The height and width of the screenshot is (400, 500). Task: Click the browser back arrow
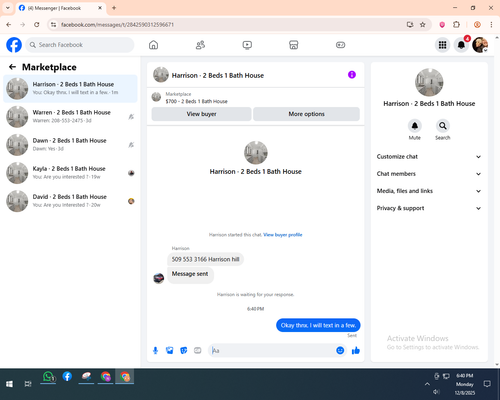(9, 25)
